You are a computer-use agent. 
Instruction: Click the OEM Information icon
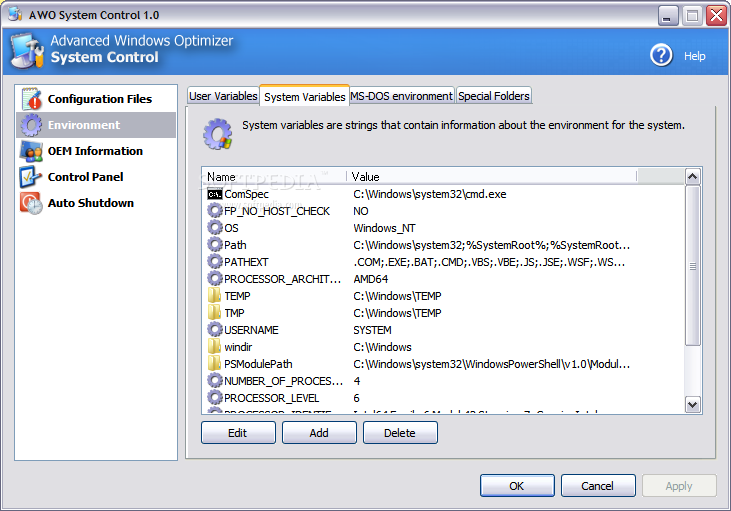pyautogui.click(x=31, y=151)
